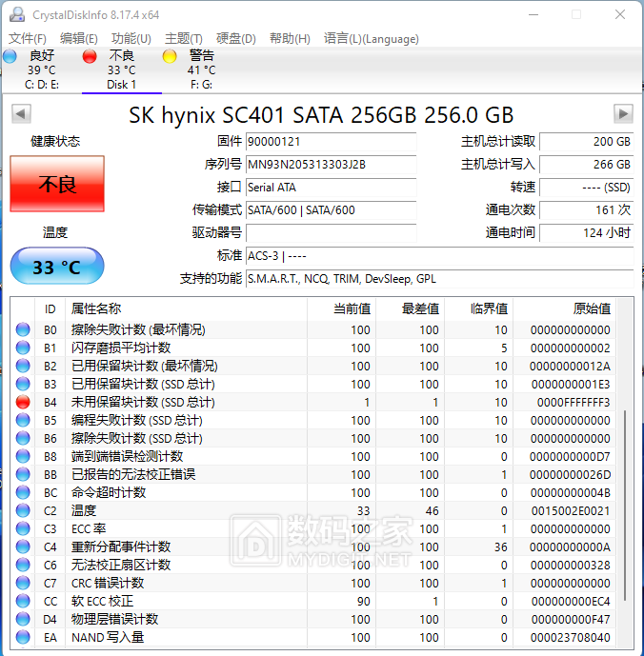Go to previous disk with left arrow
The width and height of the screenshot is (644, 656).
(21, 114)
